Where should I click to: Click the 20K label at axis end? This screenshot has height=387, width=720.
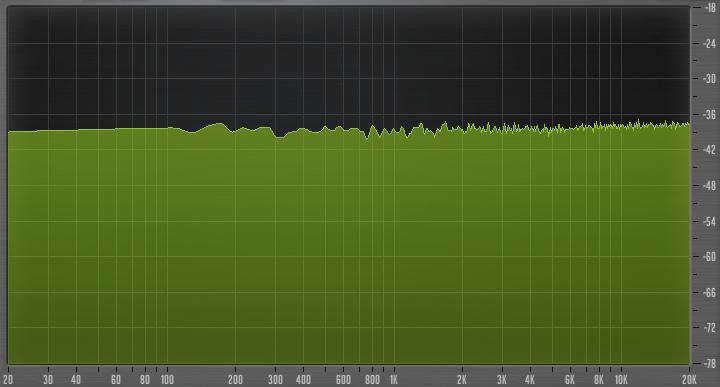[689, 380]
